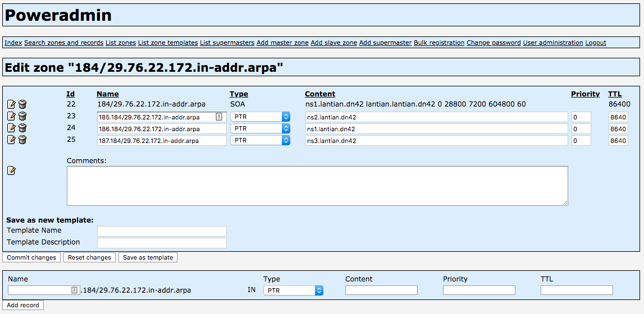Open List zones menu link

[x=121, y=43]
